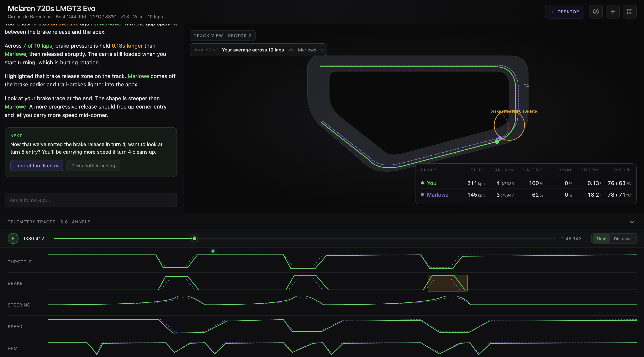Click the BRAKE channel label
Screen dimensions: 644x357
click(15, 283)
